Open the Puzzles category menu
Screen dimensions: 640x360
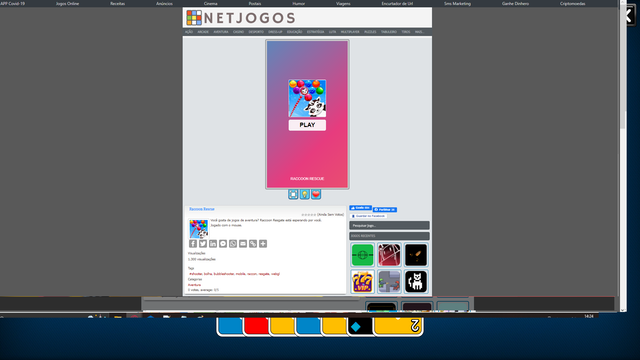tap(370, 32)
